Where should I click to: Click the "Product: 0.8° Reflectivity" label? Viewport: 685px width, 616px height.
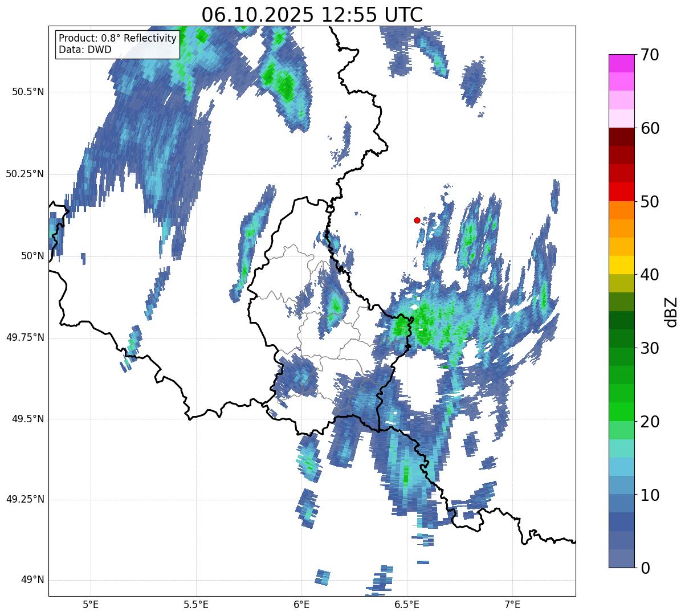pos(118,38)
